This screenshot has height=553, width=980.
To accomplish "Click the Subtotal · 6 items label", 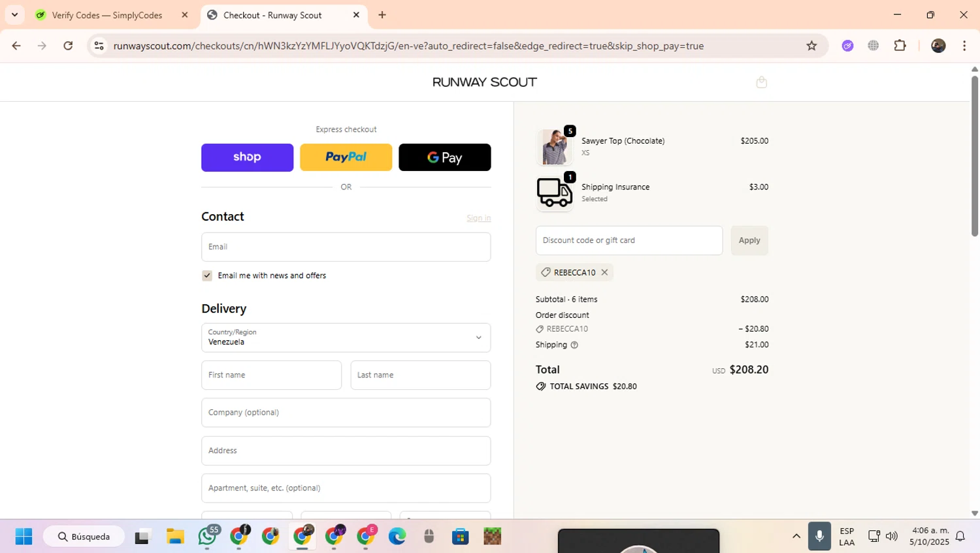I will [x=566, y=299].
